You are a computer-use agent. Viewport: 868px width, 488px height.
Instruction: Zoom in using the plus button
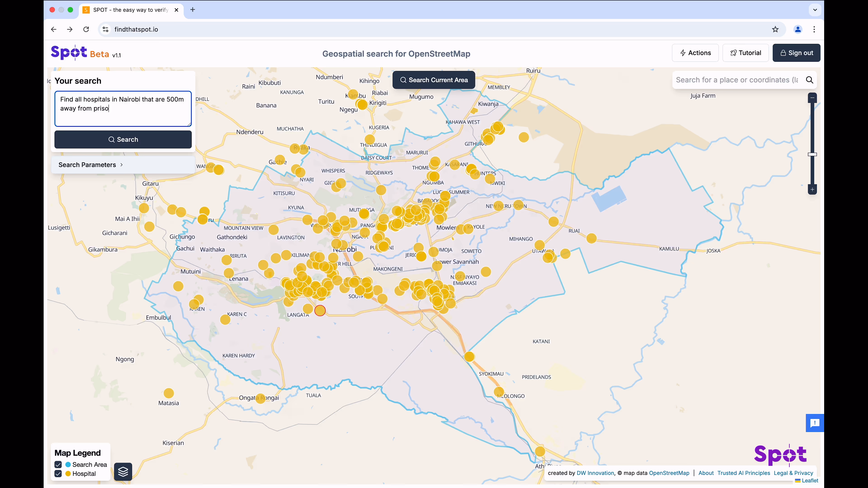pyautogui.click(x=812, y=190)
